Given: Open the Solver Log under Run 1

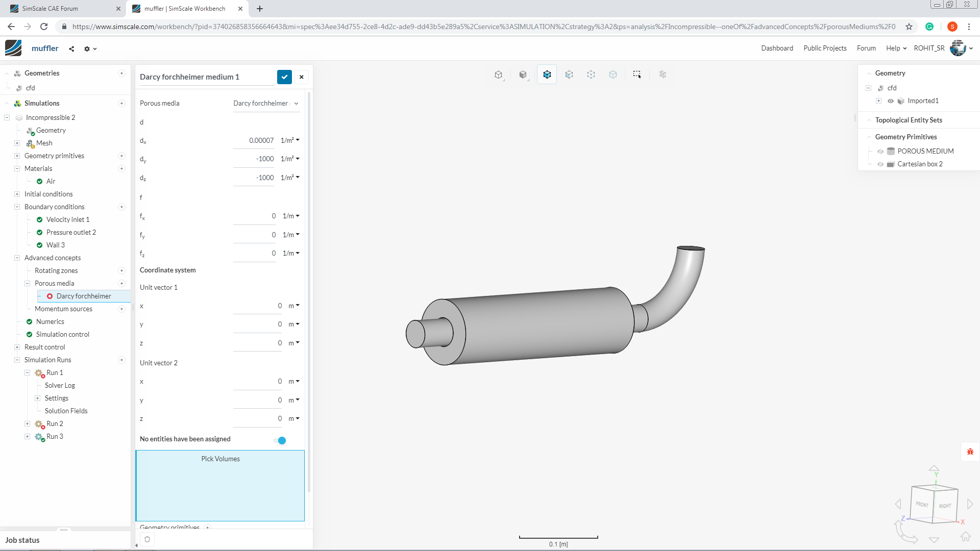Looking at the screenshot, I should pyautogui.click(x=60, y=385).
